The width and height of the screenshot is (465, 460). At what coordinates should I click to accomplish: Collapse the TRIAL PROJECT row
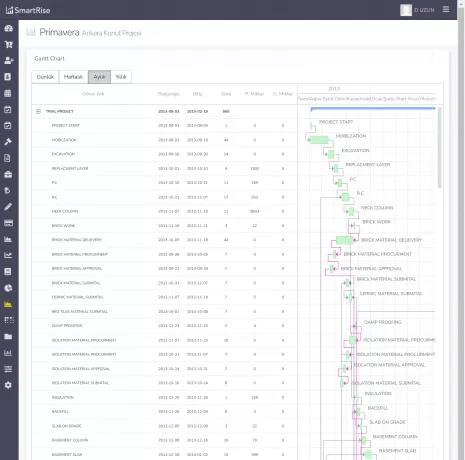38,111
